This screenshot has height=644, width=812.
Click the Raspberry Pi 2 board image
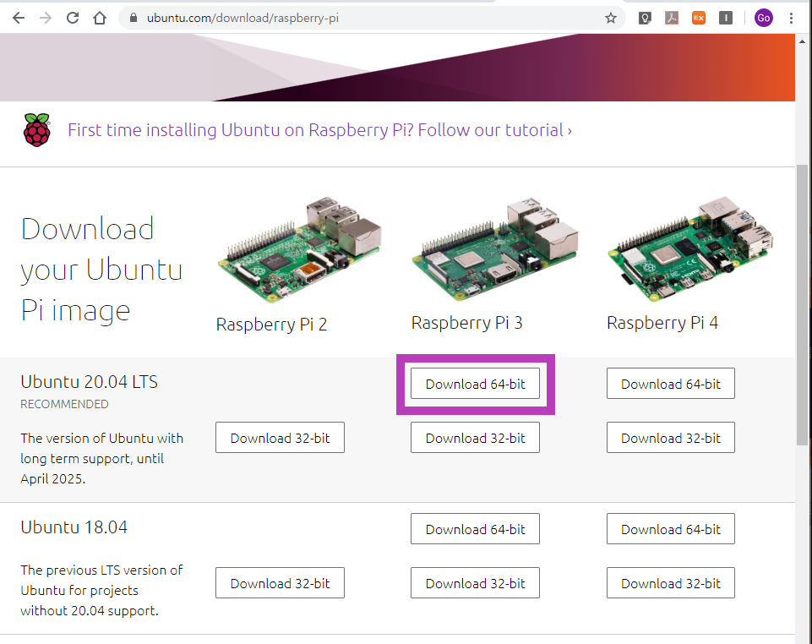coord(300,249)
